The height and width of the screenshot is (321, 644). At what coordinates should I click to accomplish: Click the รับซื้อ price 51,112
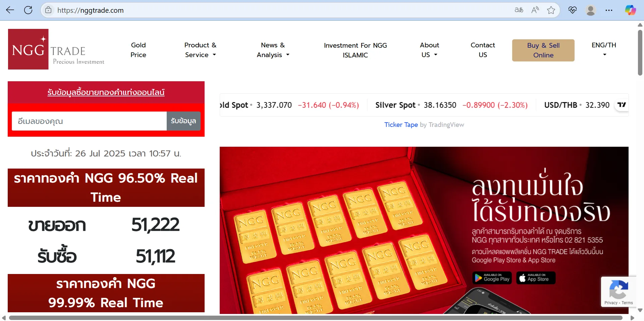click(x=155, y=256)
